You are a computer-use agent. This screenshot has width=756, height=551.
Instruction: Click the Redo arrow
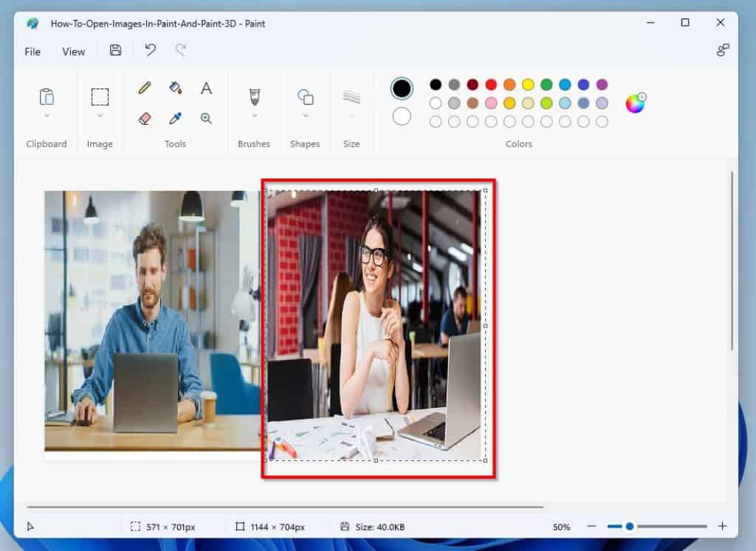pyautogui.click(x=181, y=50)
